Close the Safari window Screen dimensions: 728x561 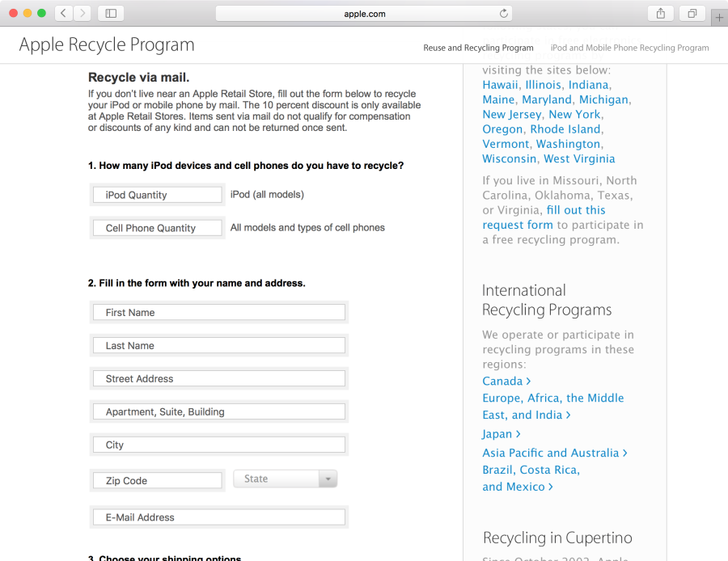[x=14, y=13]
